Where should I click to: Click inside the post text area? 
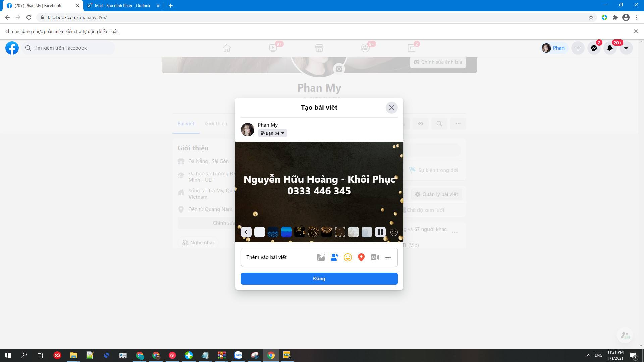(x=319, y=185)
